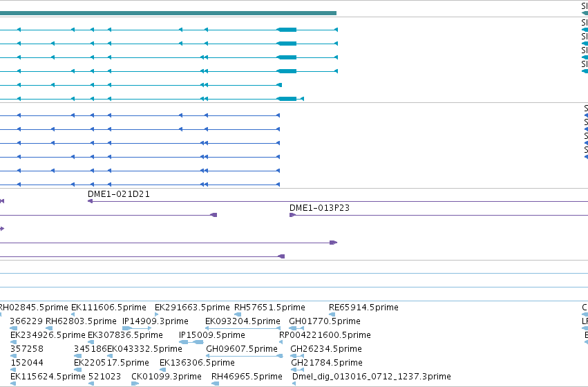Image resolution: width=588 pixels, height=387 pixels.
Task: Click the EK111606.5prime EST label
Action: click(x=108, y=308)
